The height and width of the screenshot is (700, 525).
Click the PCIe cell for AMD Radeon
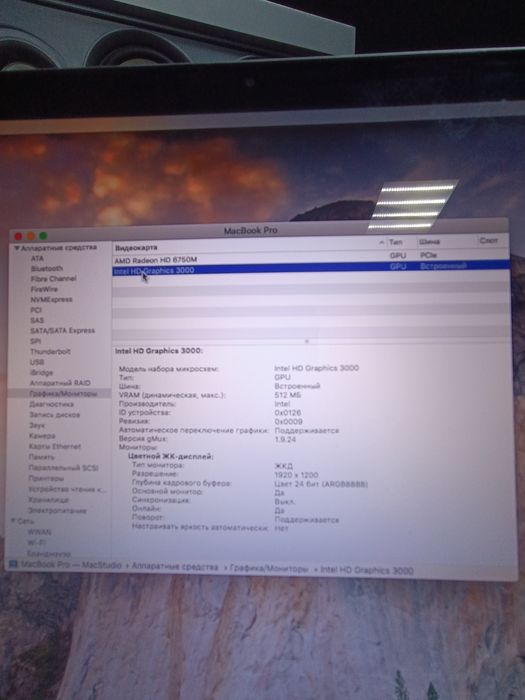pos(429,255)
